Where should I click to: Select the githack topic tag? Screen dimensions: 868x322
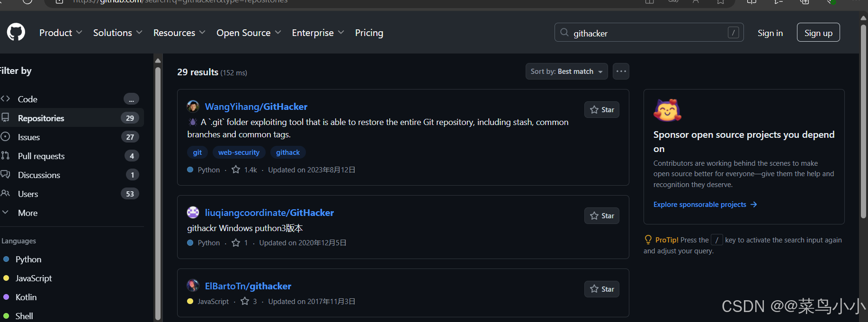tap(288, 152)
